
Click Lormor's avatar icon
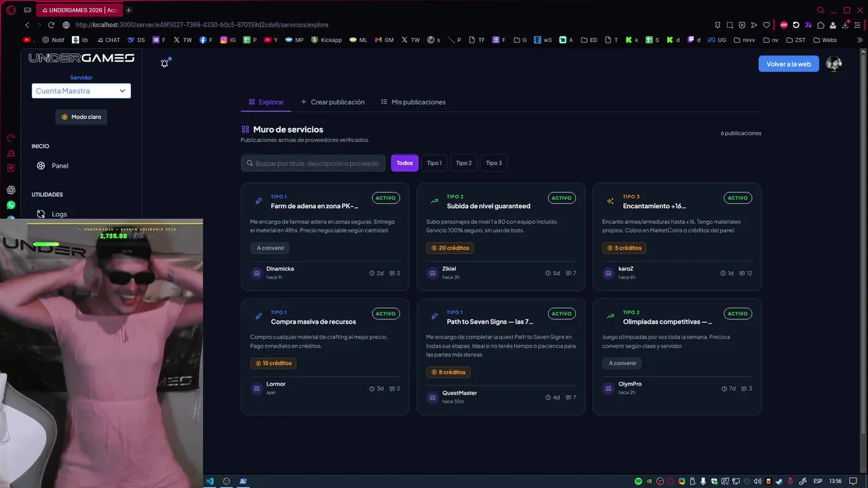(x=256, y=388)
